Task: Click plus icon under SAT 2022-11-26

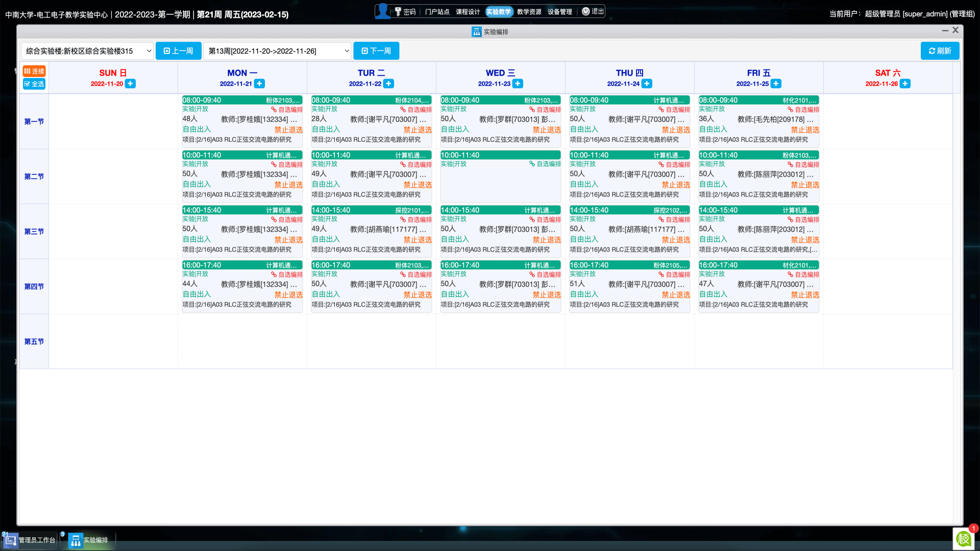Action: [905, 84]
